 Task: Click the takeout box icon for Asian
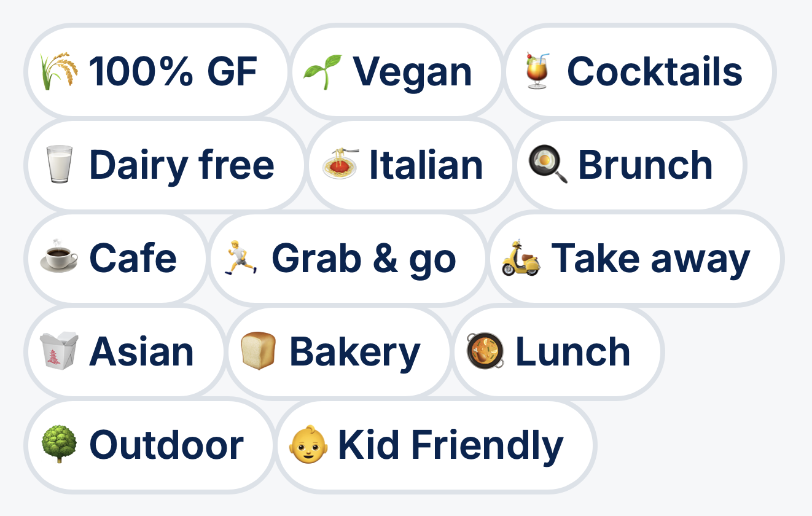click(59, 351)
